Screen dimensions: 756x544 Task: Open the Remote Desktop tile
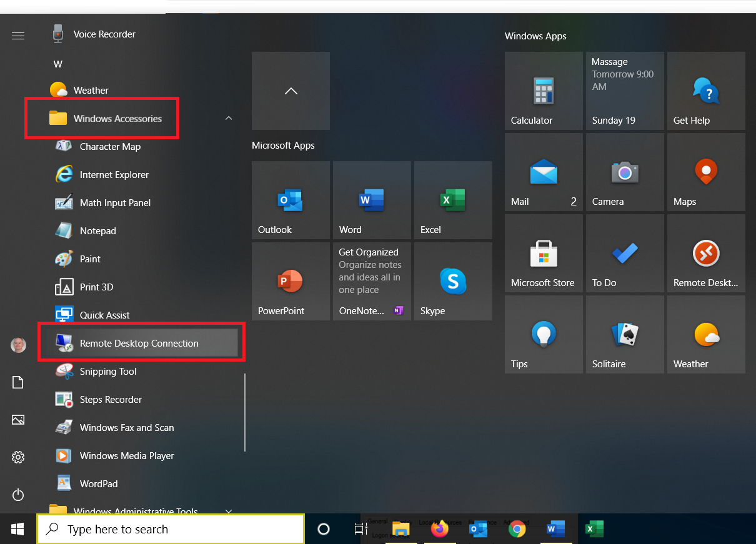pos(706,253)
